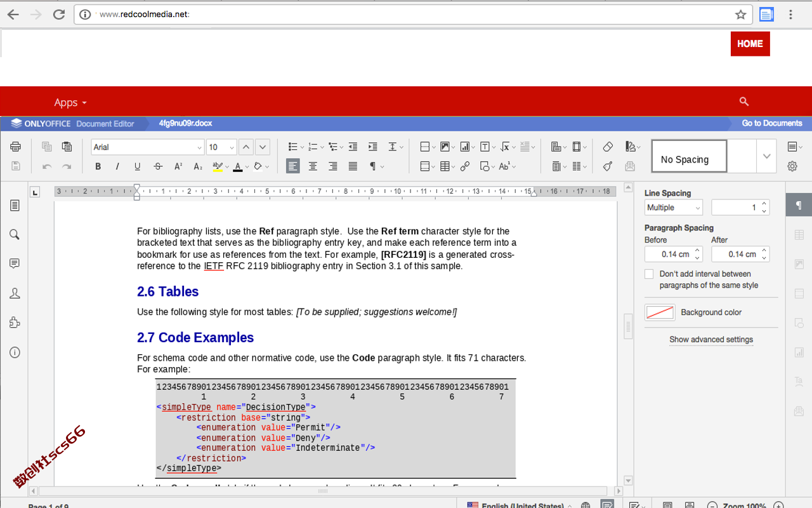Reload the page in the browser

(58, 14)
